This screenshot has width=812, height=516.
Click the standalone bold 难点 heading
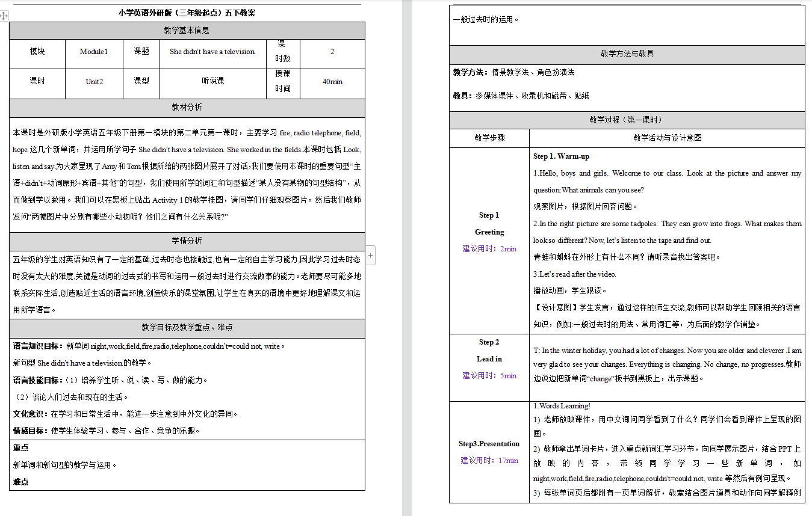(x=20, y=482)
